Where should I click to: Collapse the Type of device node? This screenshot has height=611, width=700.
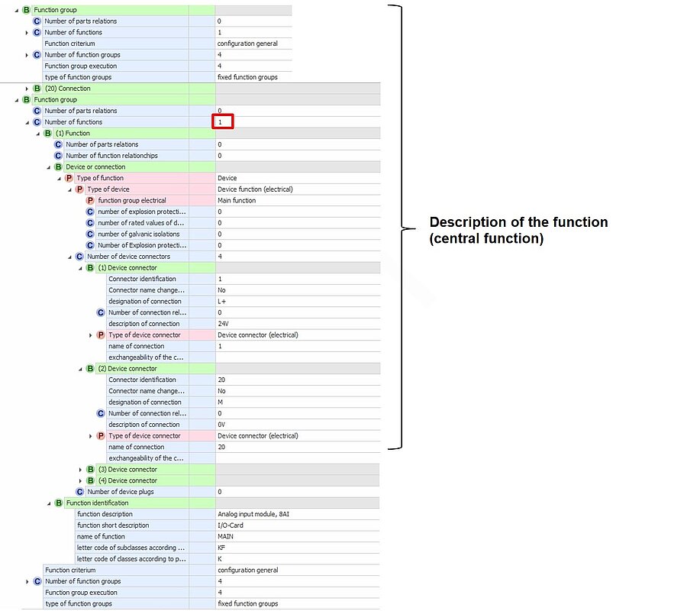pyautogui.click(x=69, y=189)
